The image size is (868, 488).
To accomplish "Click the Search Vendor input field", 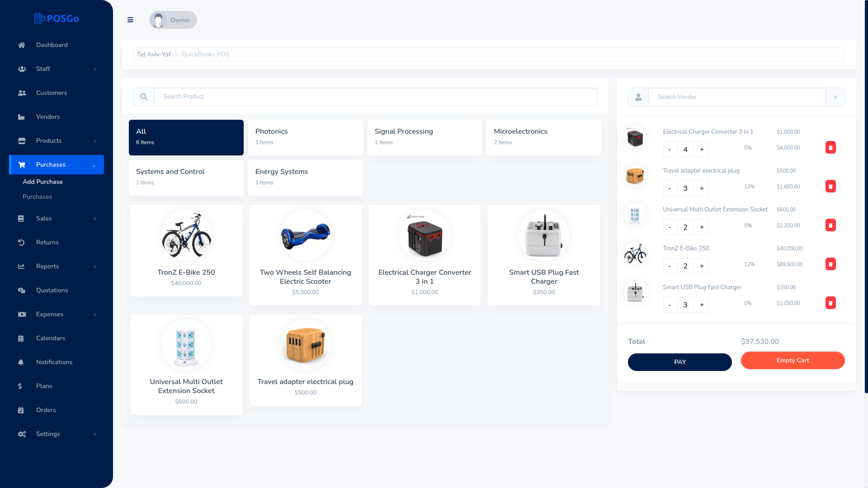I will (x=737, y=97).
